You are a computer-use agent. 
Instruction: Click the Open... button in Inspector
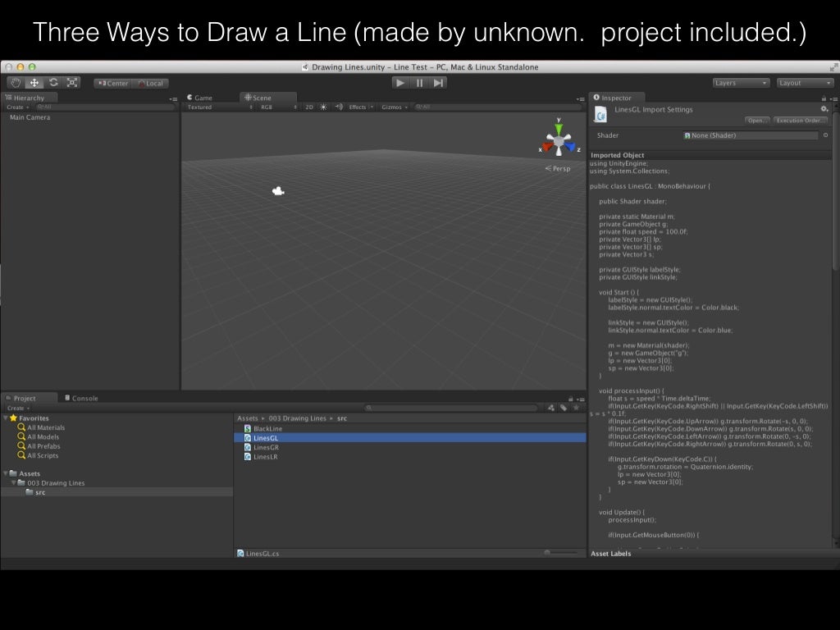757,121
